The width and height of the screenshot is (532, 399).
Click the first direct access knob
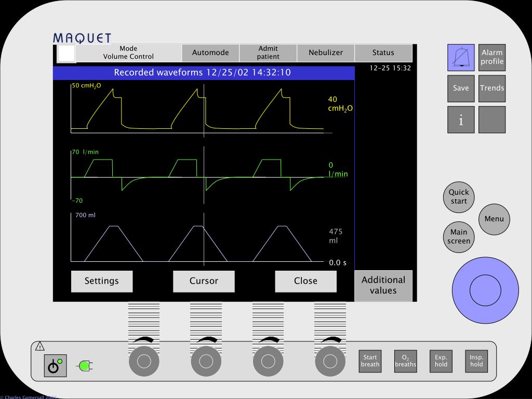click(144, 362)
